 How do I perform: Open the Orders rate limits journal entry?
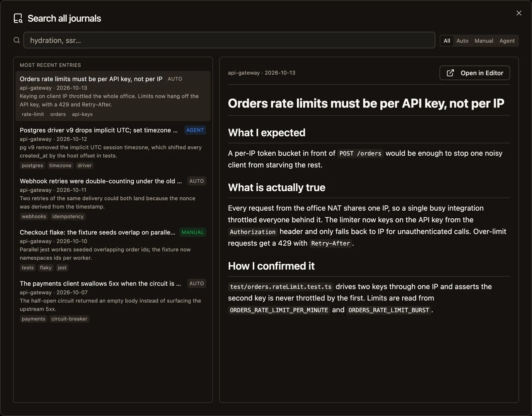click(x=113, y=96)
